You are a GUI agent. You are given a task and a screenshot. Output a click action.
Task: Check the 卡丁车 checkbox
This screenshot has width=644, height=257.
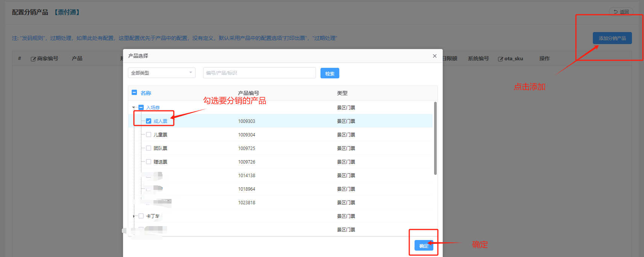click(x=141, y=216)
